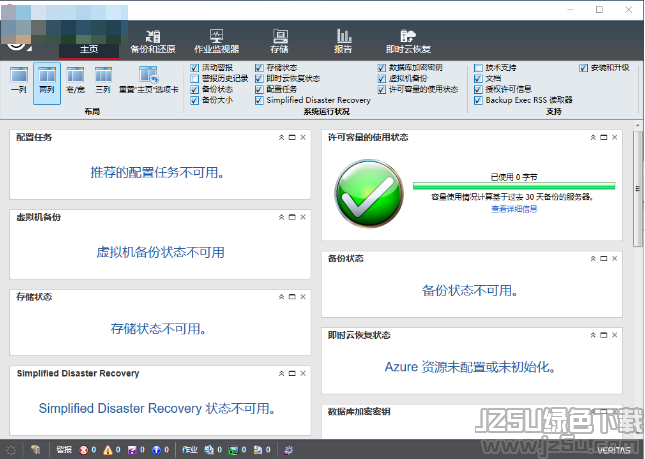
Task: Toggle the Simplified Disaster Recovery checkbox
Action: point(259,100)
